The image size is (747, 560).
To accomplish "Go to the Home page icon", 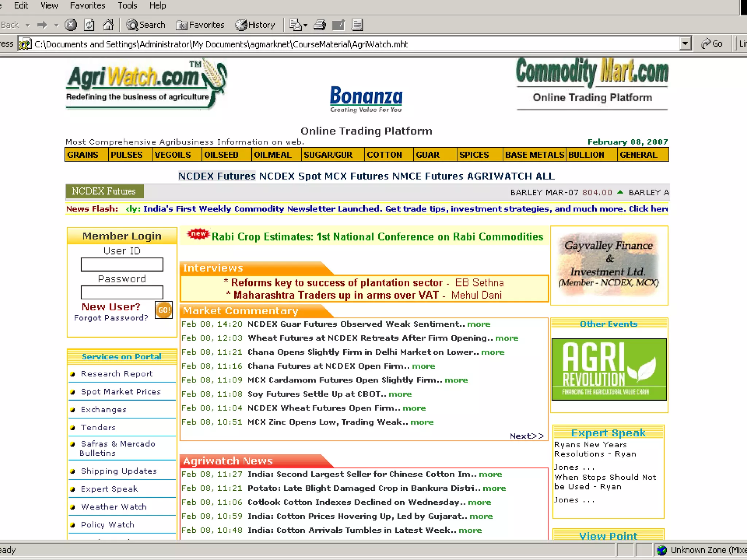I will point(108,25).
